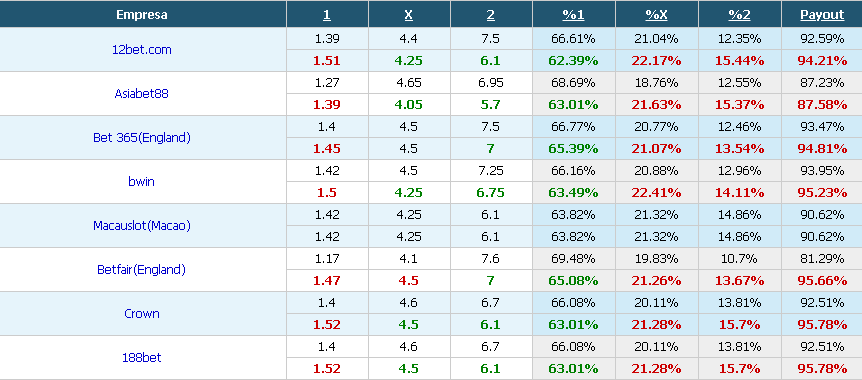Open the 12bet.com bookmaker link
This screenshot has width=862, height=380.
142,49
